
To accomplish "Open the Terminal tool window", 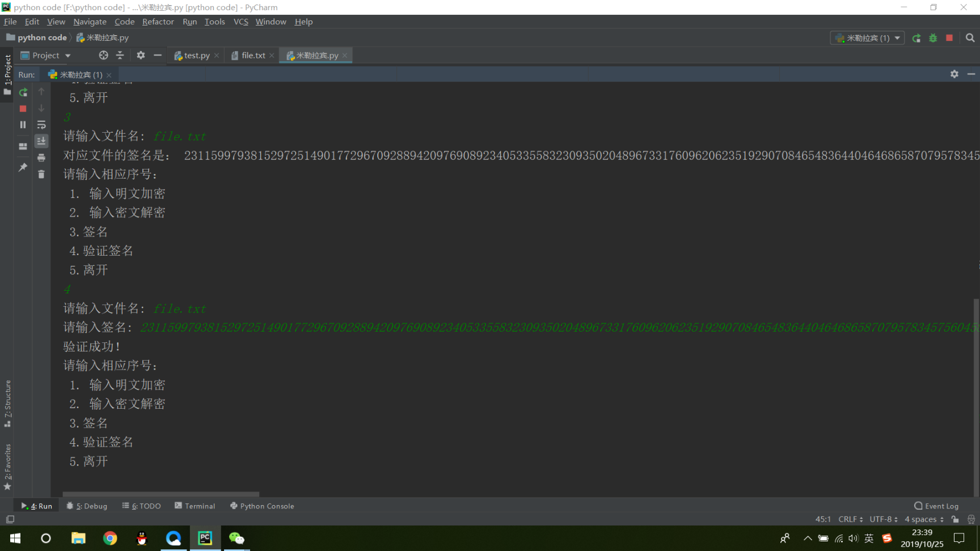I will point(195,506).
